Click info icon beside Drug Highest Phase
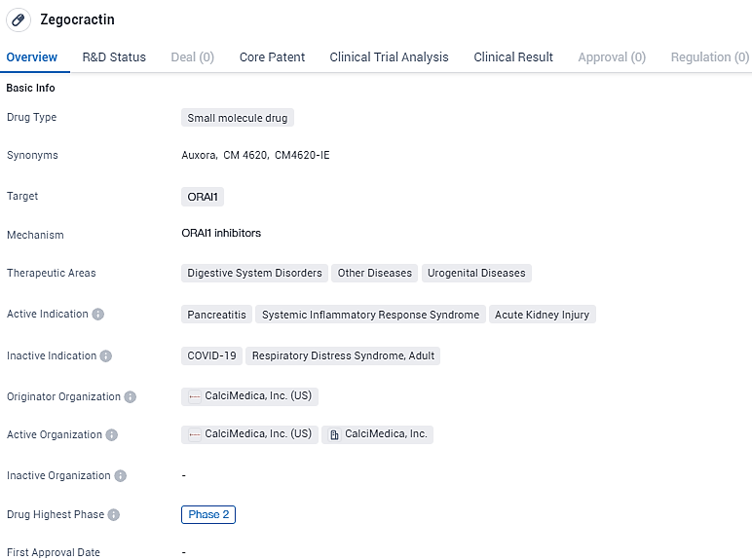The width and height of the screenshot is (752, 560). pos(114,515)
